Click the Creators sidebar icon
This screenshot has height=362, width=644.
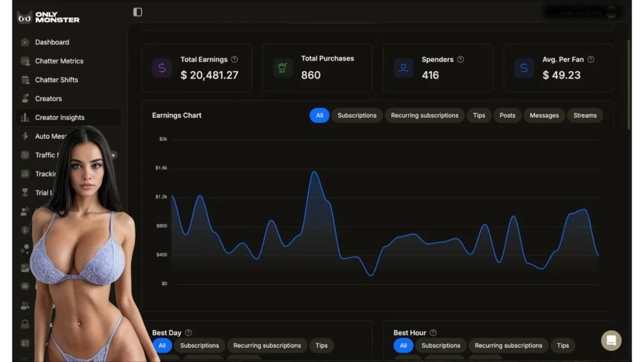[25, 99]
